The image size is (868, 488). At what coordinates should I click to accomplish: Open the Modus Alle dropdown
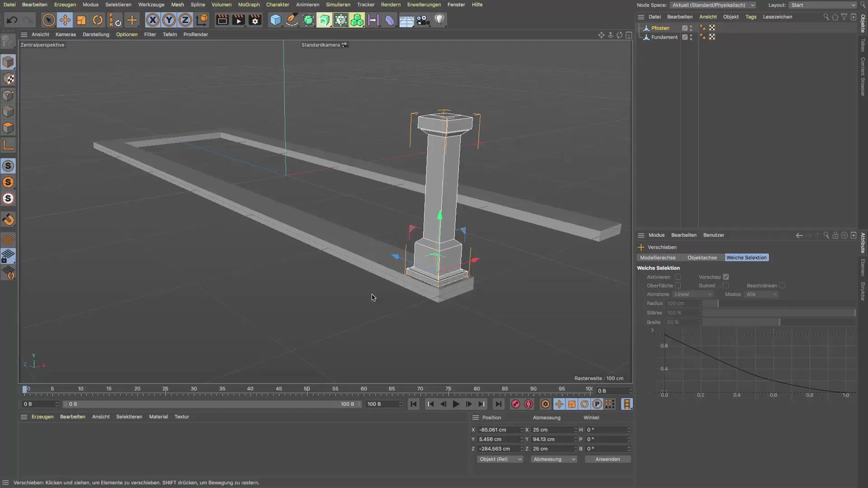point(761,294)
